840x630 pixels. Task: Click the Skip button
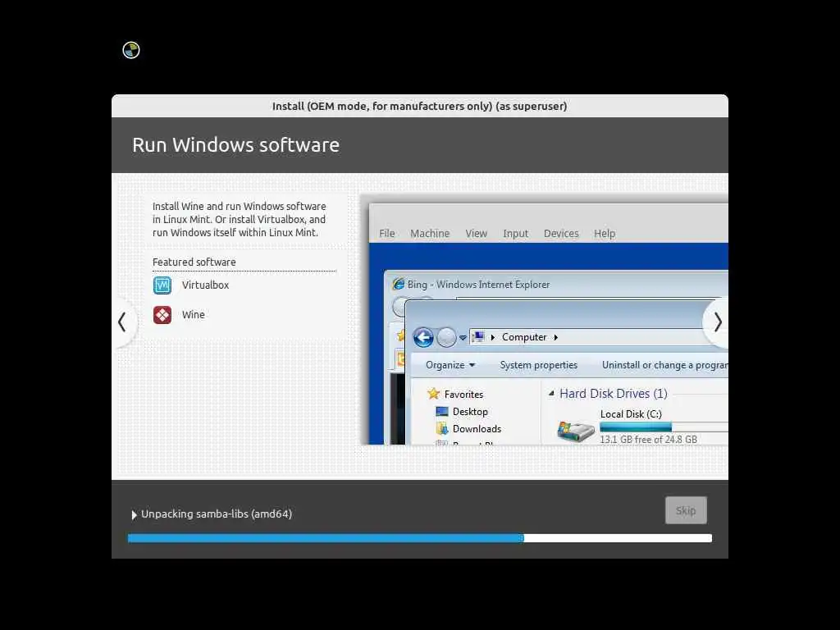[686, 510]
